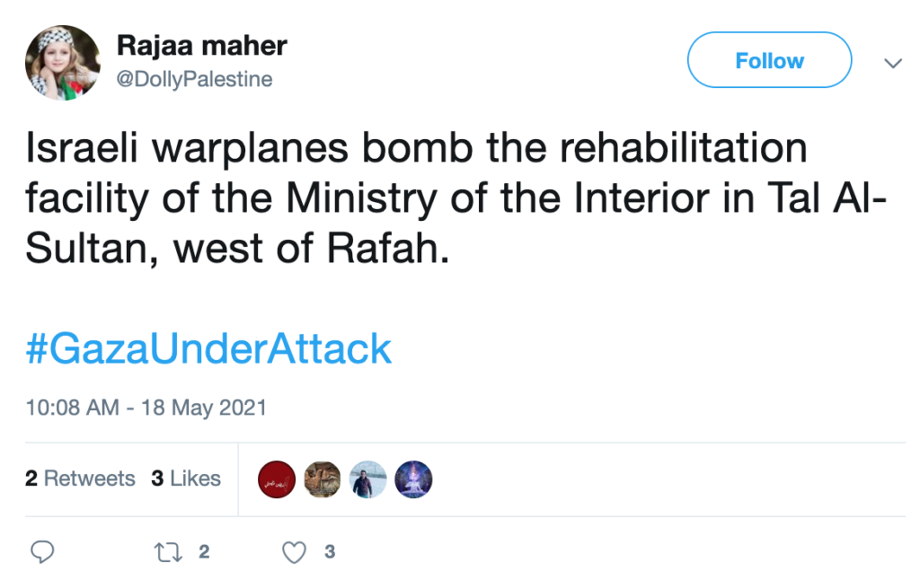Click the number 3 beside the heart
The width and height of the screenshot is (920, 588).
pos(330,552)
